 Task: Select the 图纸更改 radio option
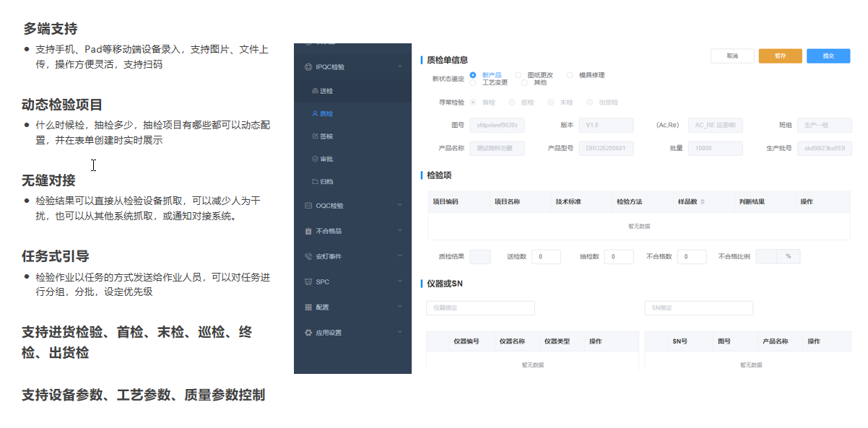click(518, 74)
